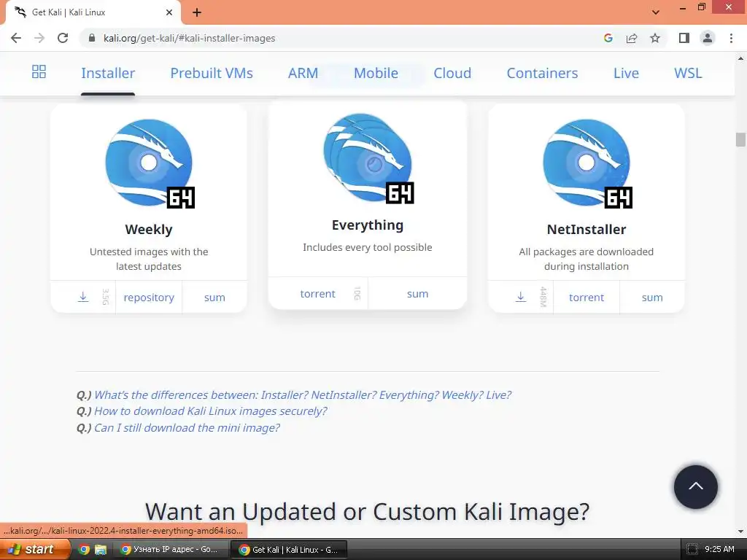This screenshot has height=560, width=747.
Task: Click the Weekly card title
Action: 149,230
